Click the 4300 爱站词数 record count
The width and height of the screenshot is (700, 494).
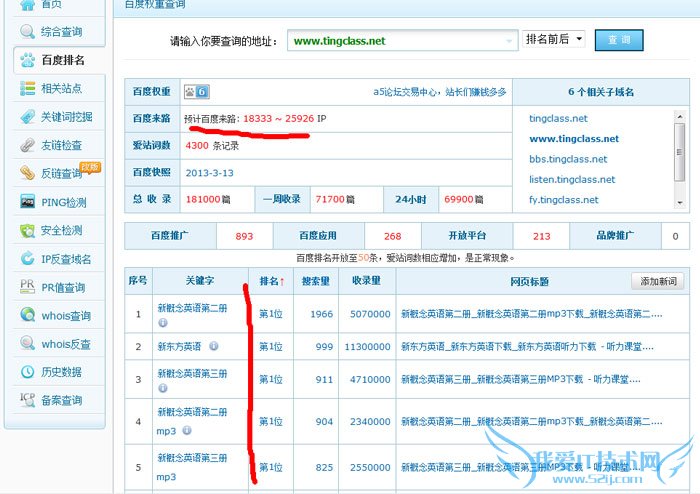click(x=197, y=145)
